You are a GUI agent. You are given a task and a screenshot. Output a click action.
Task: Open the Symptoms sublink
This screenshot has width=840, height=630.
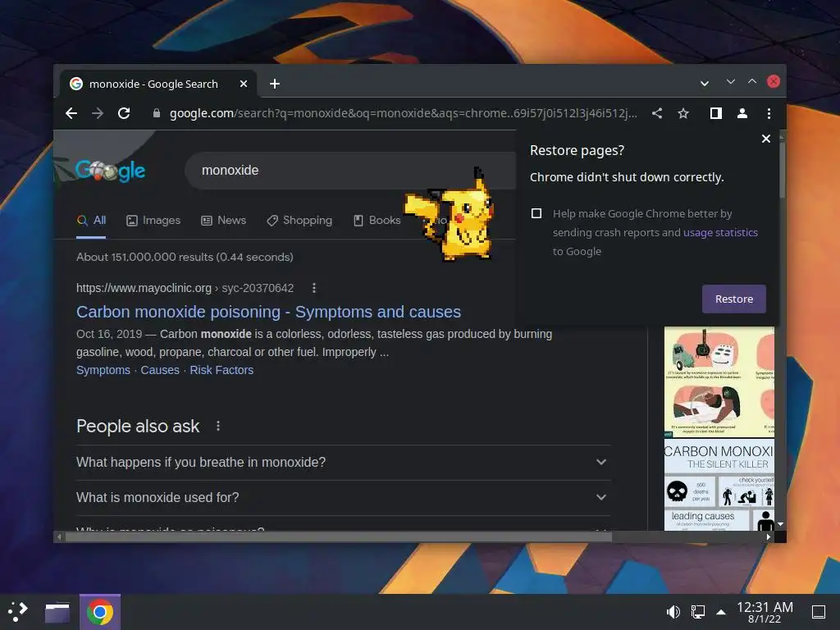pos(103,370)
